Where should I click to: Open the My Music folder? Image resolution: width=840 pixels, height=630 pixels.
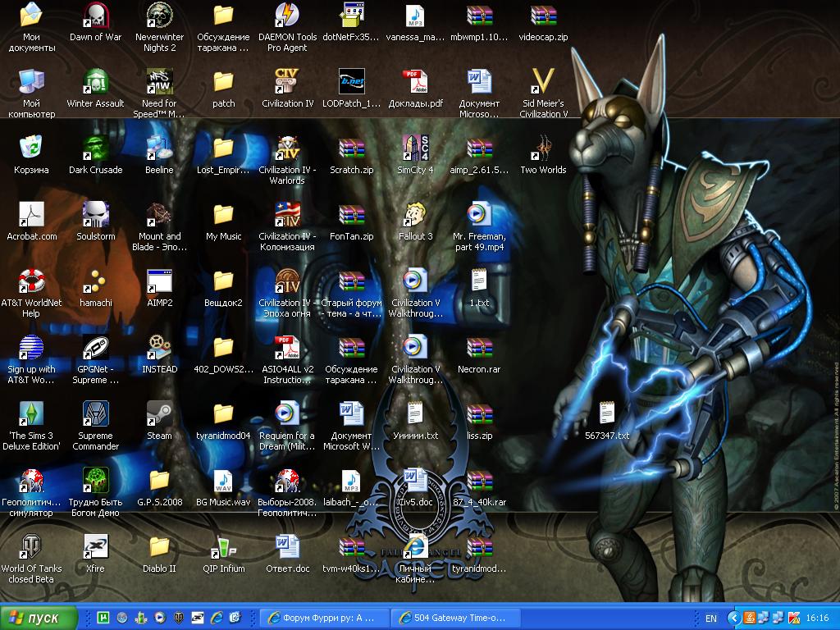[223, 215]
